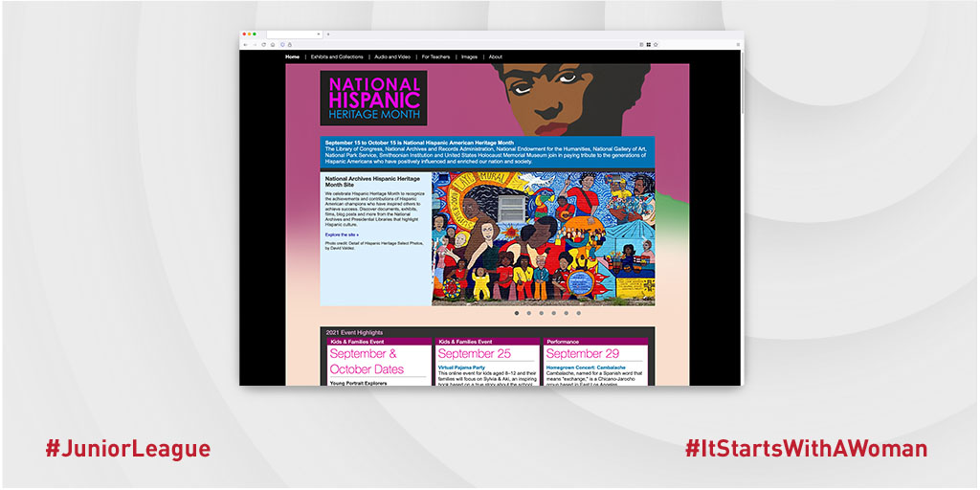Open the reader view icon
Image resolution: width=980 pixels, height=490 pixels.
pos(641,44)
